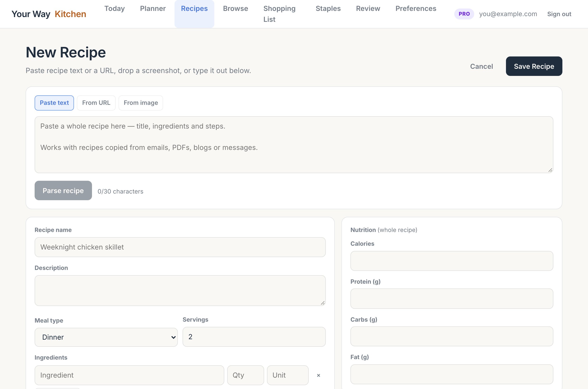Focus the Recipe name field
This screenshot has height=389, width=588.
(x=180, y=247)
